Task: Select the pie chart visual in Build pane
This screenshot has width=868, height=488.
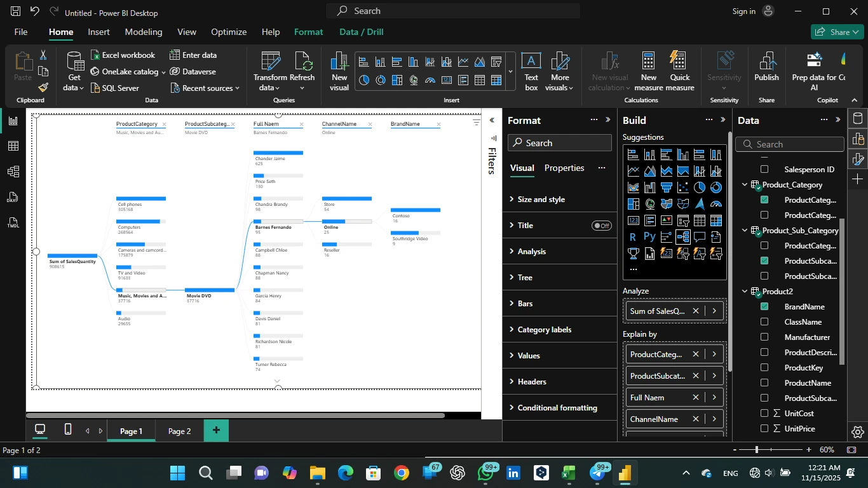Action: (700, 187)
